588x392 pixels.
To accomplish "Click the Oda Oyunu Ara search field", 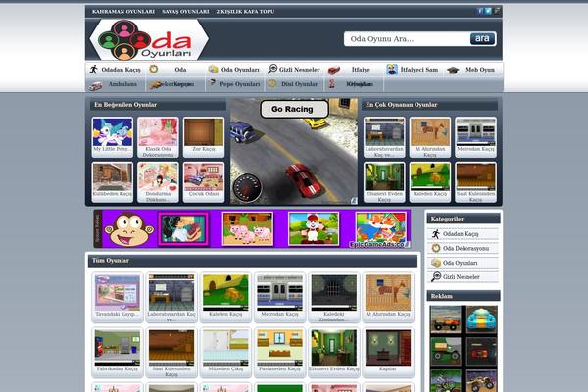I will pos(407,39).
